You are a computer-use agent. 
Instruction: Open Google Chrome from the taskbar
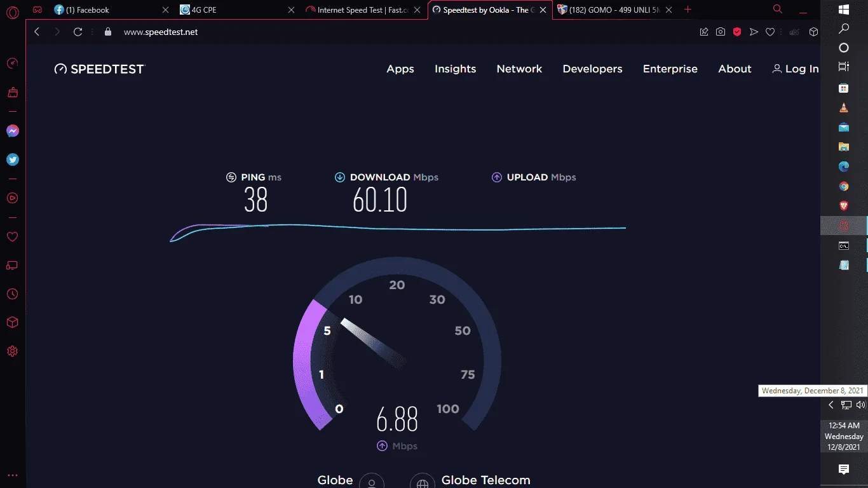point(844,186)
